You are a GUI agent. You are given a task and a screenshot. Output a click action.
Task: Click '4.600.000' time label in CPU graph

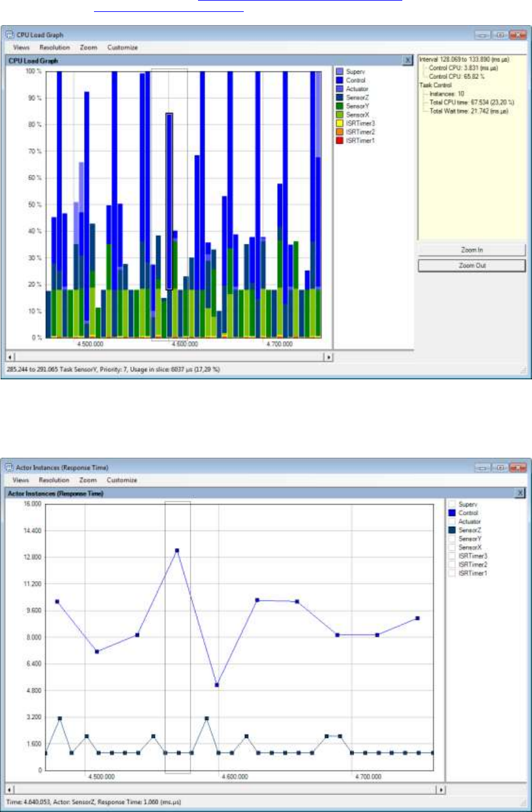click(184, 344)
